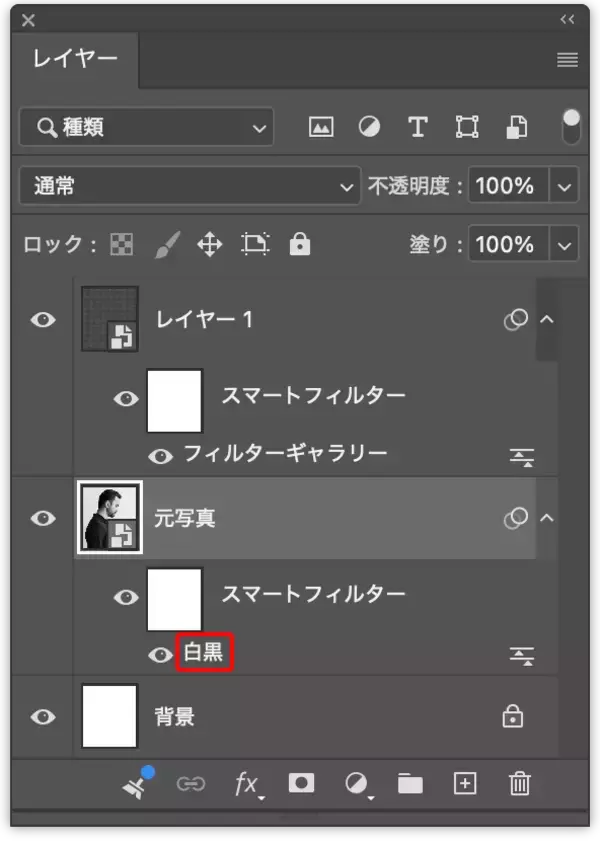Click smart filter indicator icon on 元写真
The height and width of the screenshot is (841, 600).
[516, 518]
